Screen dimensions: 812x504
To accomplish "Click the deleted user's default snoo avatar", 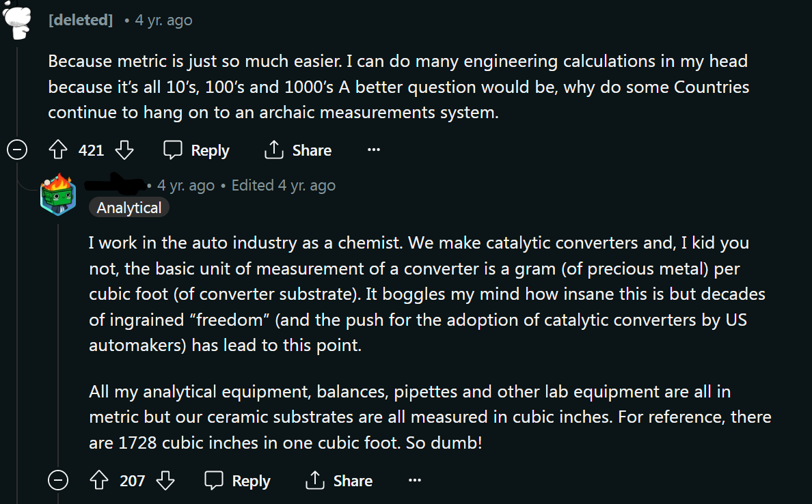I will click(x=17, y=20).
